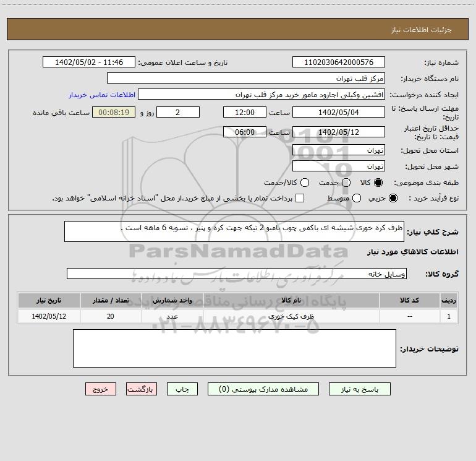
Task: Click the validity time field 06:00
Action: pyautogui.click(x=245, y=132)
